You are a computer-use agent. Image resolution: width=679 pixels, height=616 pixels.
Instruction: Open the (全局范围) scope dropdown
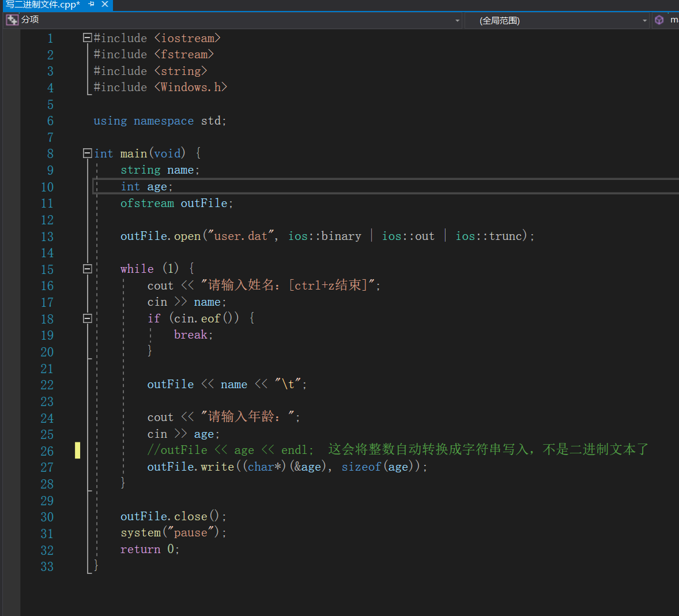tap(644, 21)
